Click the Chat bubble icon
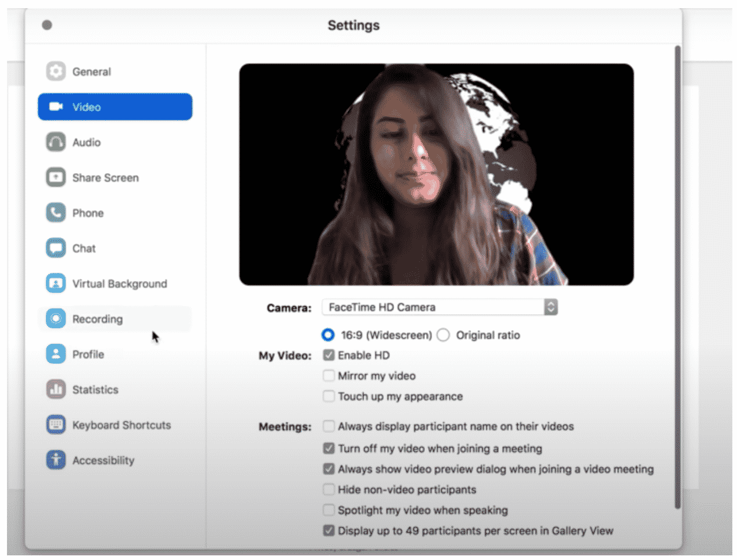 click(56, 249)
